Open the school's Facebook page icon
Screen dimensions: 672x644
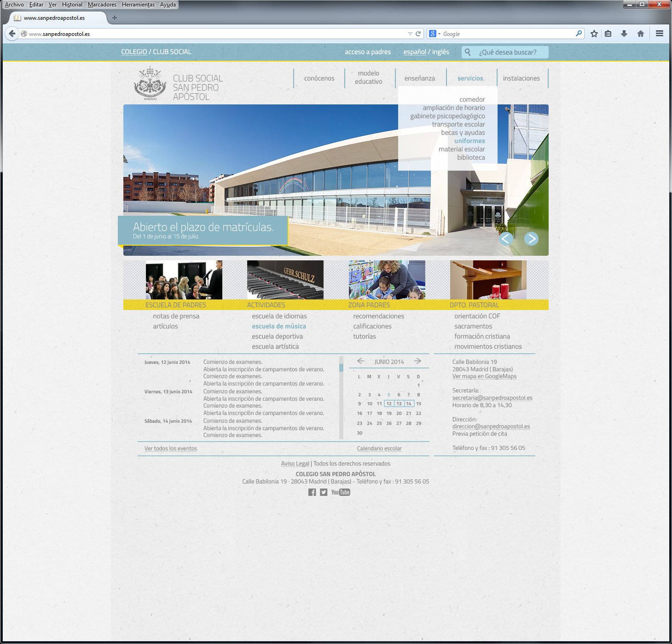312,492
